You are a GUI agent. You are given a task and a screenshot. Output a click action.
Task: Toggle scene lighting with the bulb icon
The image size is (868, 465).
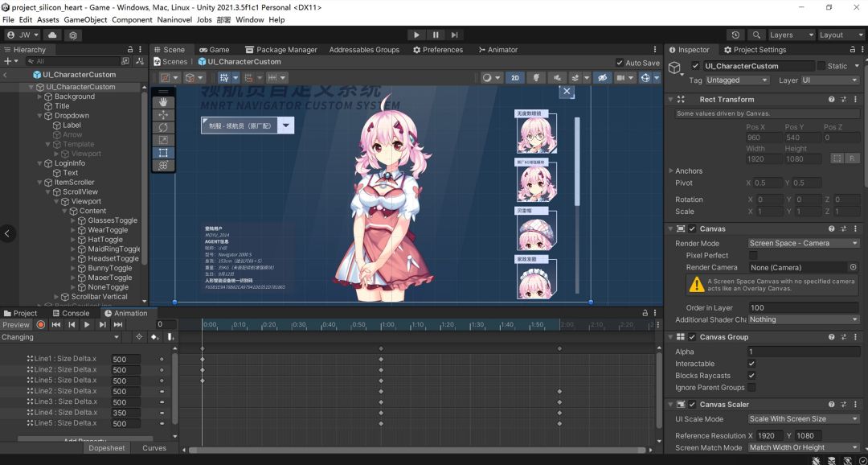[536, 78]
